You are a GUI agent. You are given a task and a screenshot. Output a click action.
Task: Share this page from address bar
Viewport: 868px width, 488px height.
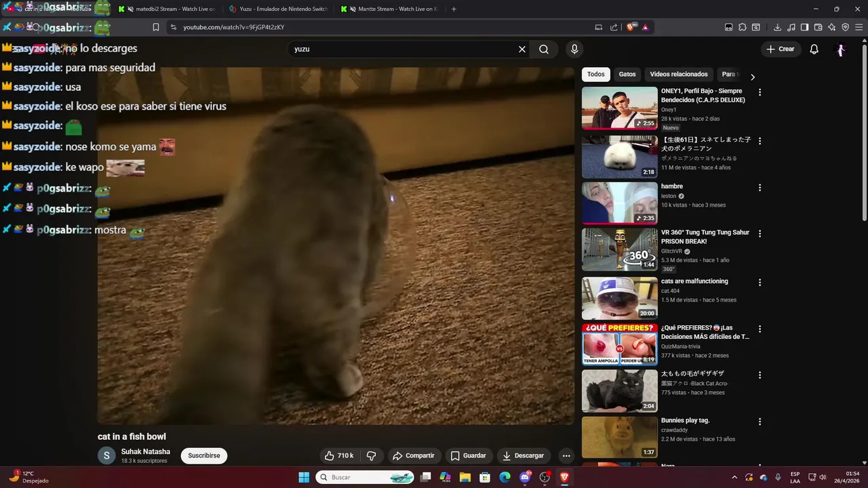614,27
